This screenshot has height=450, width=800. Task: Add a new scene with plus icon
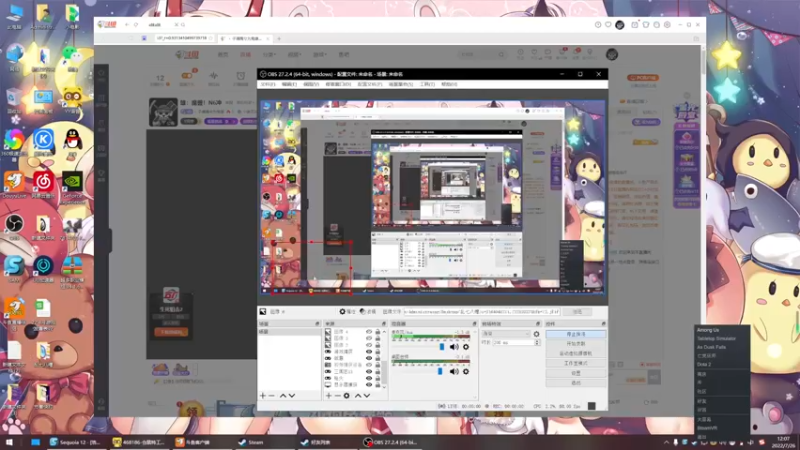262,395
